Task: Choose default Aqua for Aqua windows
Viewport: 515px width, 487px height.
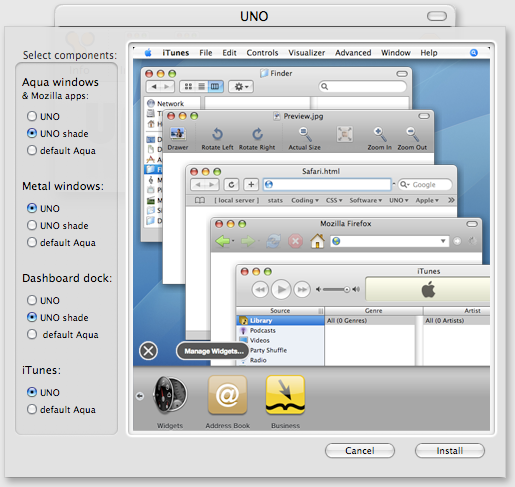Action: 32,150
